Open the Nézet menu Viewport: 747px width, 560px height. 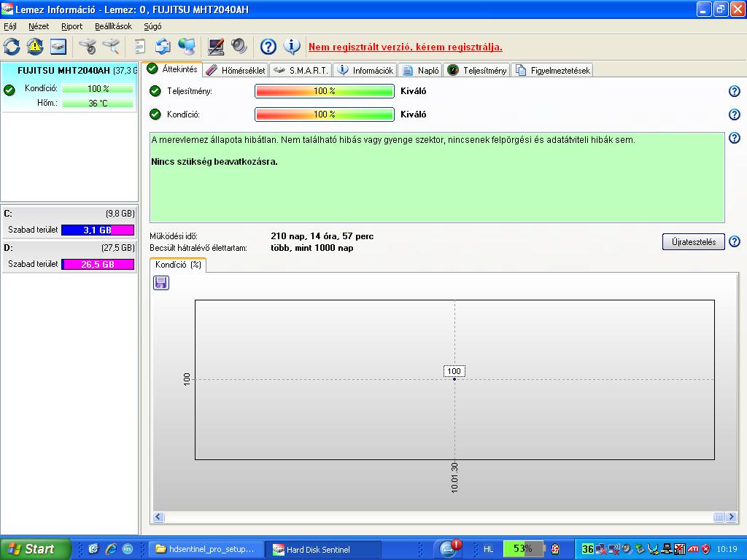[39, 26]
